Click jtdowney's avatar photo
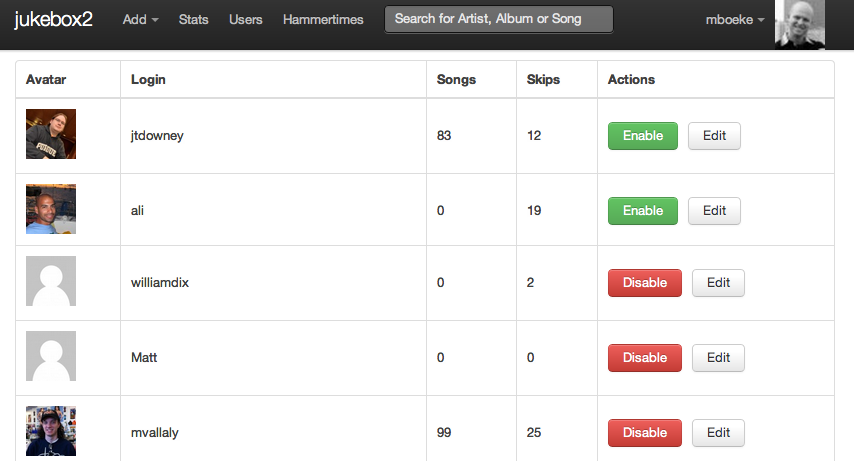This screenshot has height=461, width=854. (x=51, y=134)
